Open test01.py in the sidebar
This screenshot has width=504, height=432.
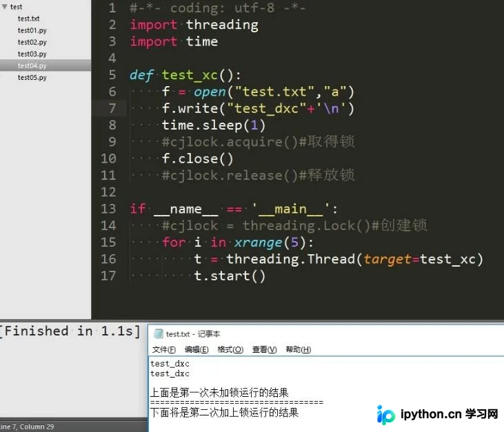pyautogui.click(x=32, y=30)
